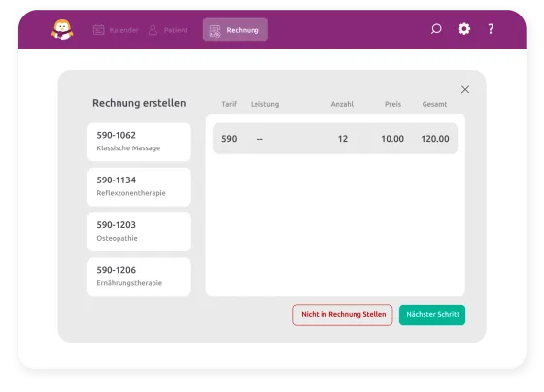Image resolution: width=544 pixels, height=392 pixels.
Task: Click Nicht in Rechnung Stellen button
Action: (343, 314)
